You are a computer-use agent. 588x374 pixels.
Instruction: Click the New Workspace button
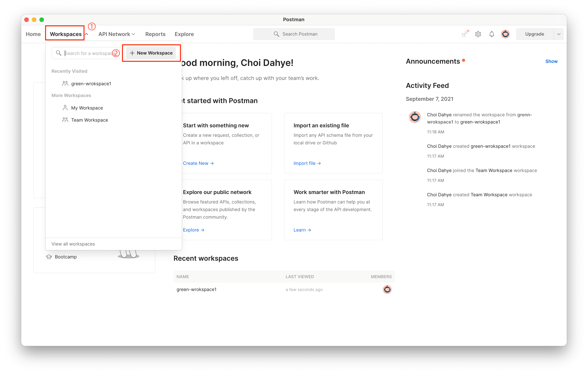click(151, 53)
